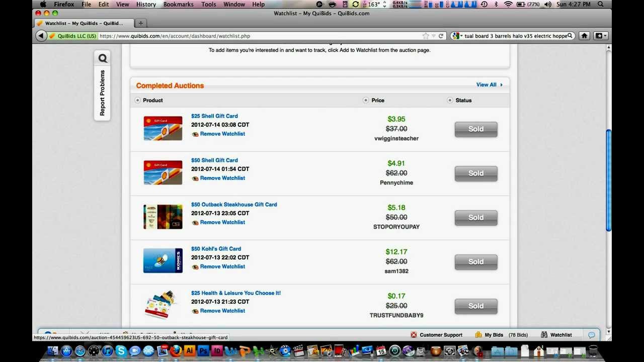Viewport: 644px width, 362px height.
Task: Click the Time Machine icon in menu bar
Action: point(484,4)
